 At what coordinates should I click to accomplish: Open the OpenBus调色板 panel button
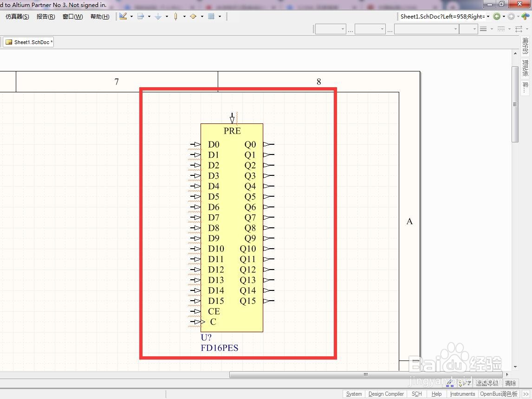pos(499,394)
